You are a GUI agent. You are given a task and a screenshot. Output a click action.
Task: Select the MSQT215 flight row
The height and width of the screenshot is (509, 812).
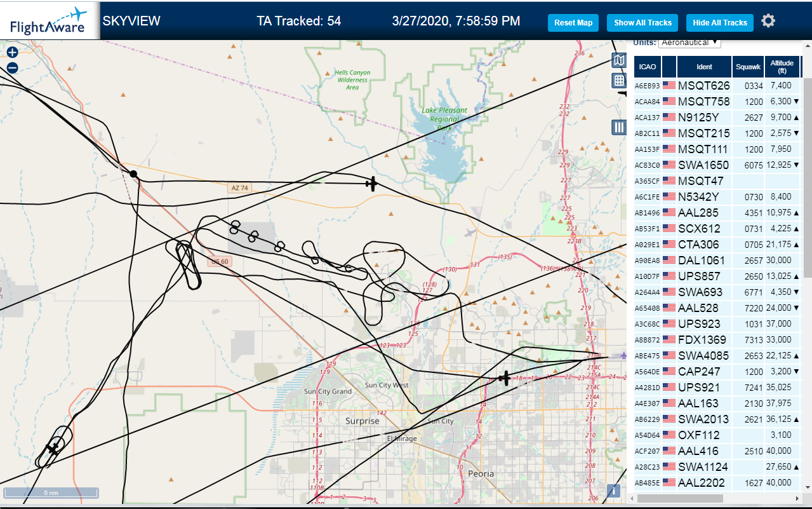click(x=717, y=133)
